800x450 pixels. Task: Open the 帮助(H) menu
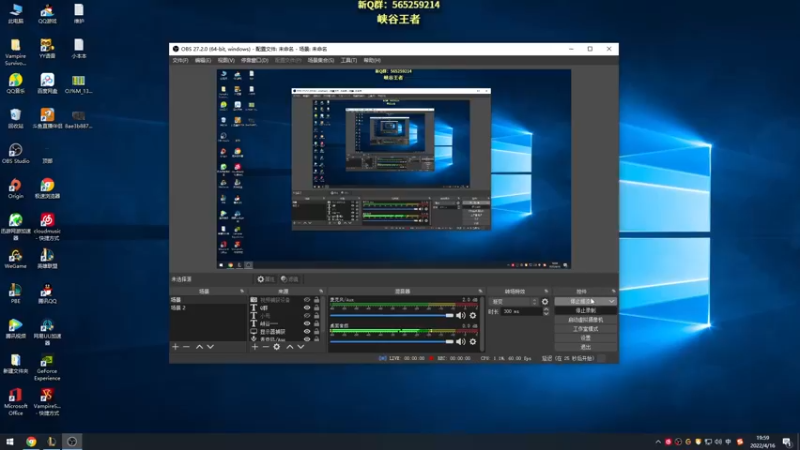point(372,60)
